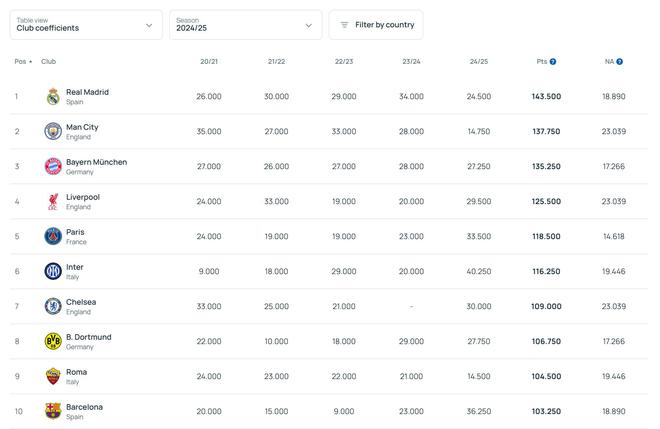Select the 24/25 column header

[x=478, y=62]
